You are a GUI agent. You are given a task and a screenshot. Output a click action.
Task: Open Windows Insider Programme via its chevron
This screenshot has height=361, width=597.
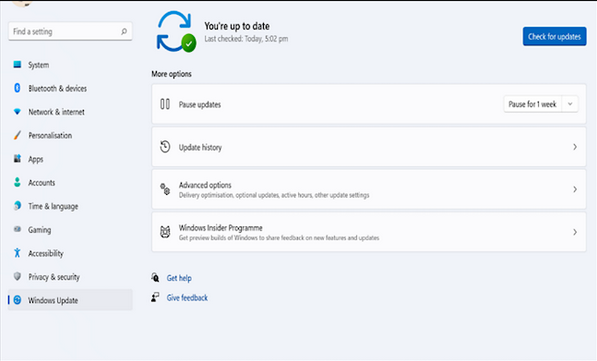(x=575, y=232)
